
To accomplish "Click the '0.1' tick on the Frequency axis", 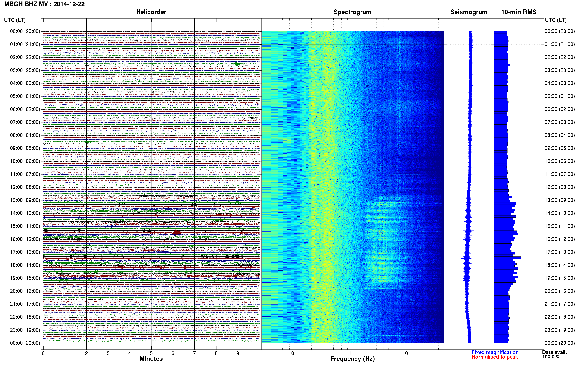I will tap(295, 353).
